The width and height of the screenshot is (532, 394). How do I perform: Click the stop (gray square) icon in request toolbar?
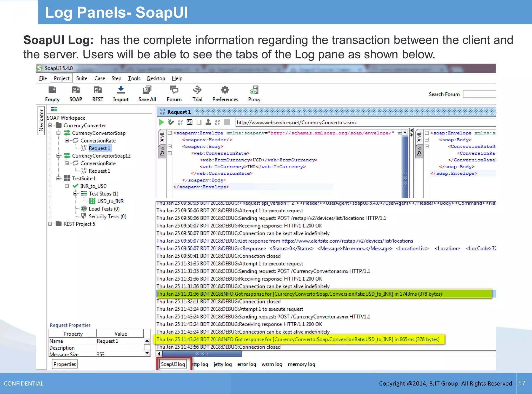point(227,122)
